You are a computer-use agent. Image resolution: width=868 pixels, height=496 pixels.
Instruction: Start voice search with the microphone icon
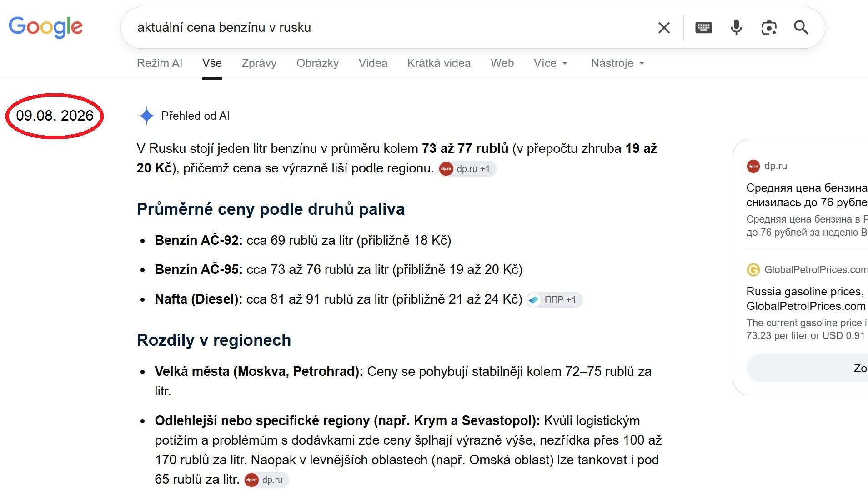pyautogui.click(x=736, y=28)
